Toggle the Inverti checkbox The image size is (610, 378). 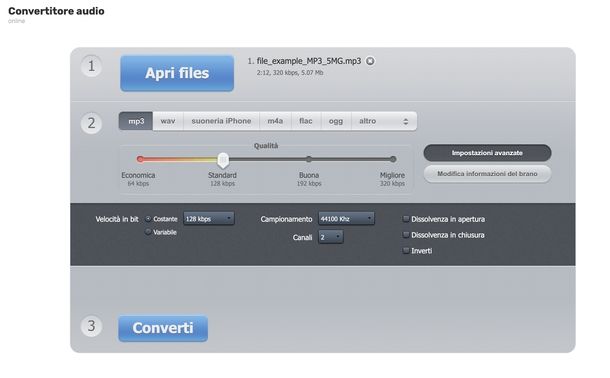tap(406, 251)
